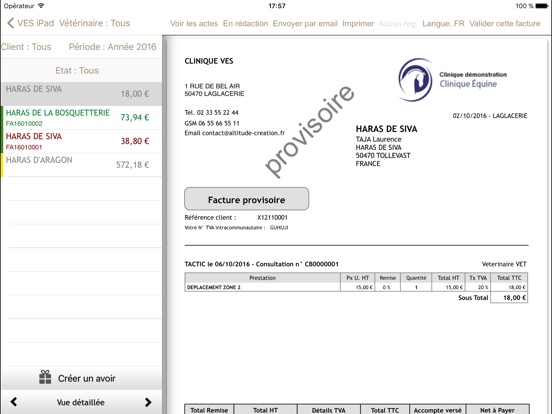Click the VES iPad back label

[36, 23]
